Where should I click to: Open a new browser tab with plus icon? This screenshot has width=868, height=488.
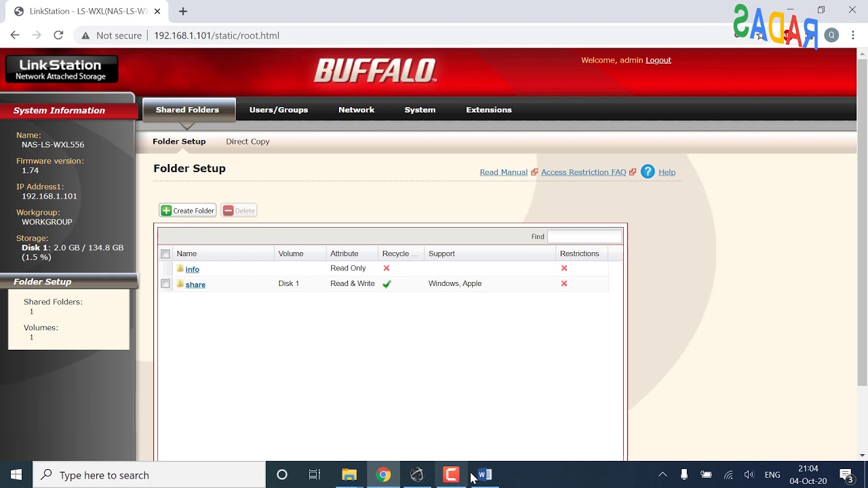[x=183, y=11]
